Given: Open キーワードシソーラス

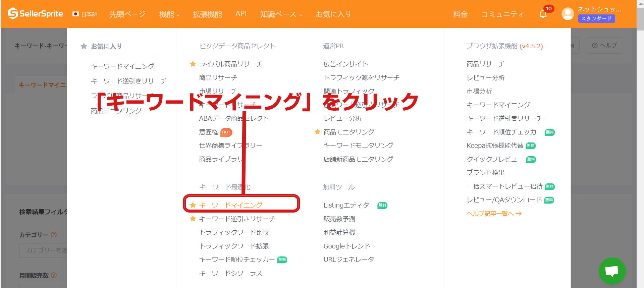Looking at the screenshot, I should 231,273.
